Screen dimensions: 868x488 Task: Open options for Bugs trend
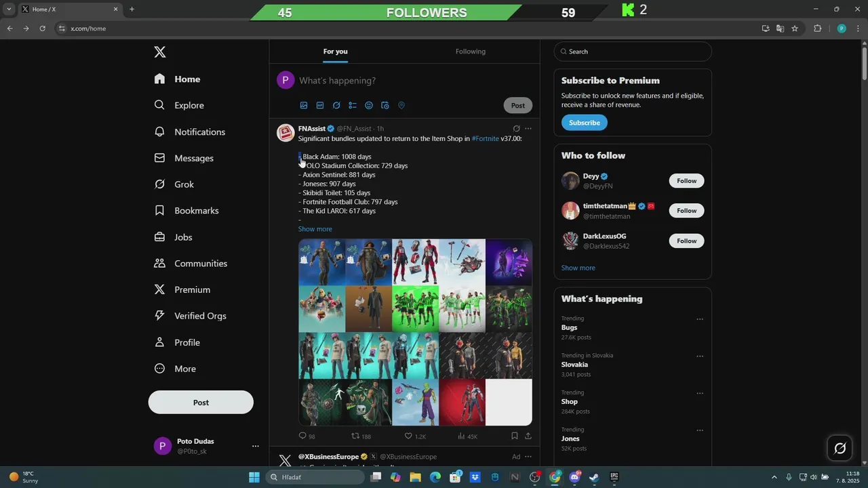click(700, 319)
